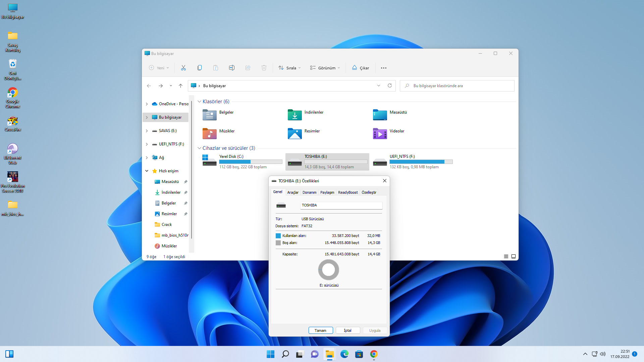644x362 pixels.
Task: Click the Çıkar eject button
Action: [361, 68]
